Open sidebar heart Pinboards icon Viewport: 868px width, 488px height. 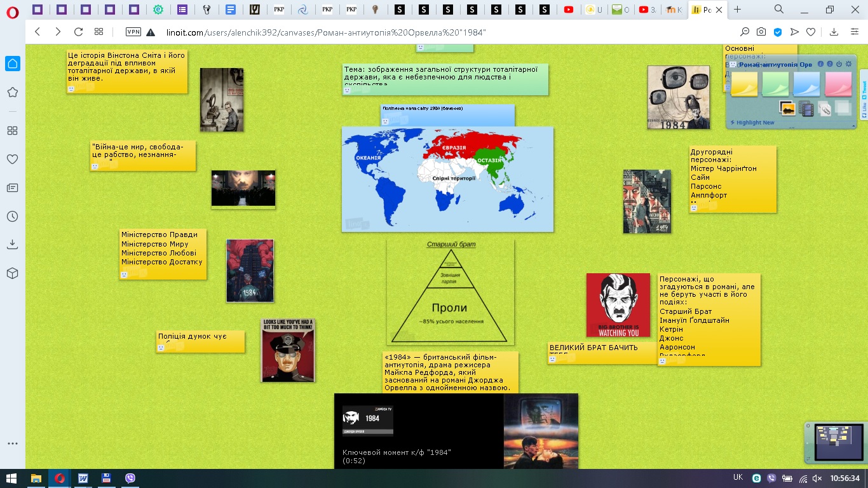[12, 159]
